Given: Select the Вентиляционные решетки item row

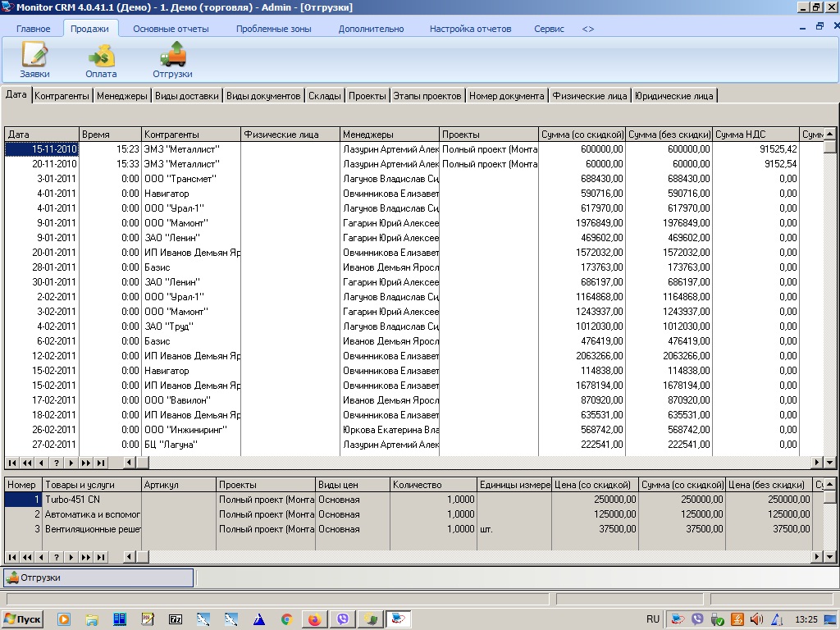Looking at the screenshot, I should (413, 529).
